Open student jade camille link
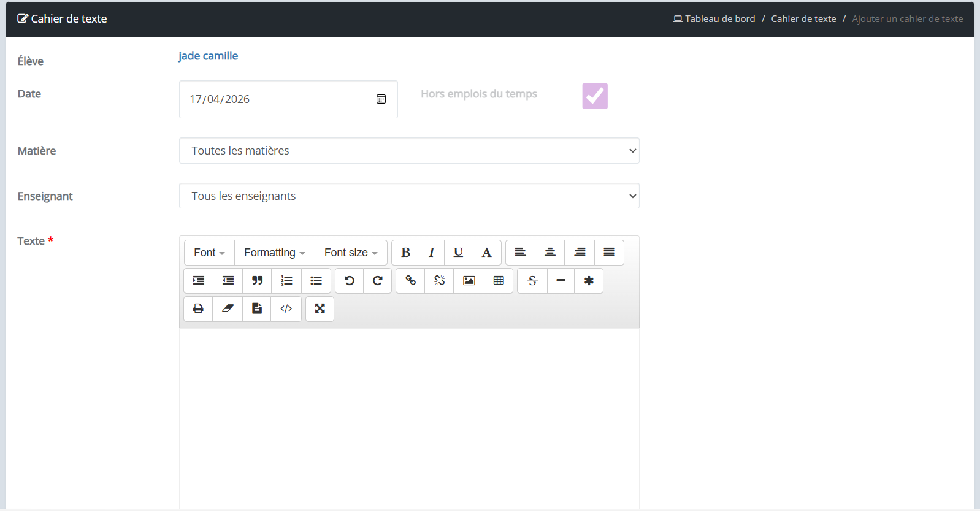Viewport: 980px width, 512px height. pyautogui.click(x=208, y=56)
